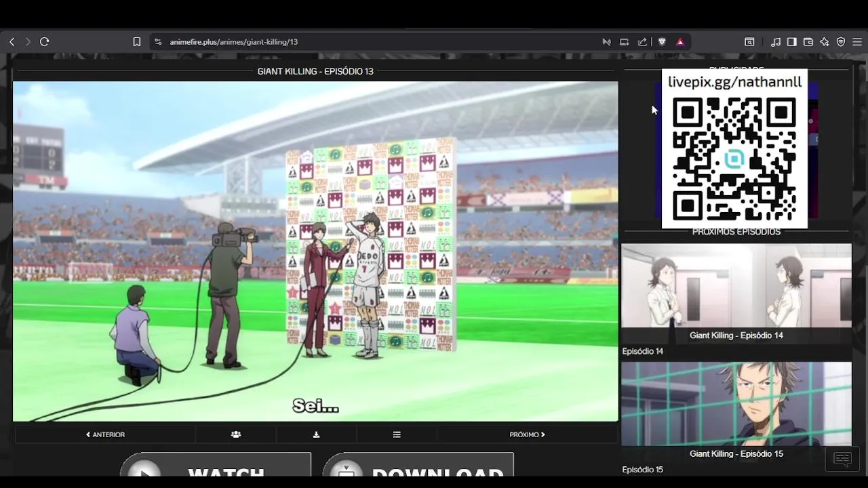
Task: Open Brave VPN shield icon
Action: coord(841,42)
